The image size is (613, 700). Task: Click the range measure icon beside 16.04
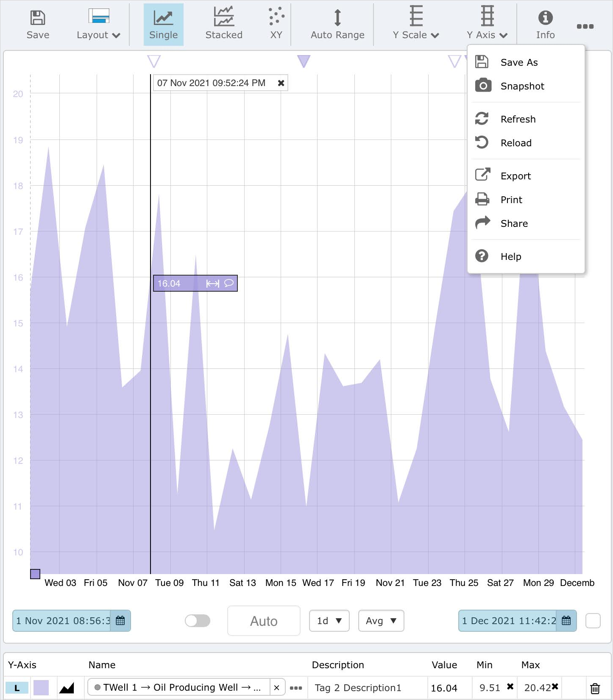[x=213, y=283]
